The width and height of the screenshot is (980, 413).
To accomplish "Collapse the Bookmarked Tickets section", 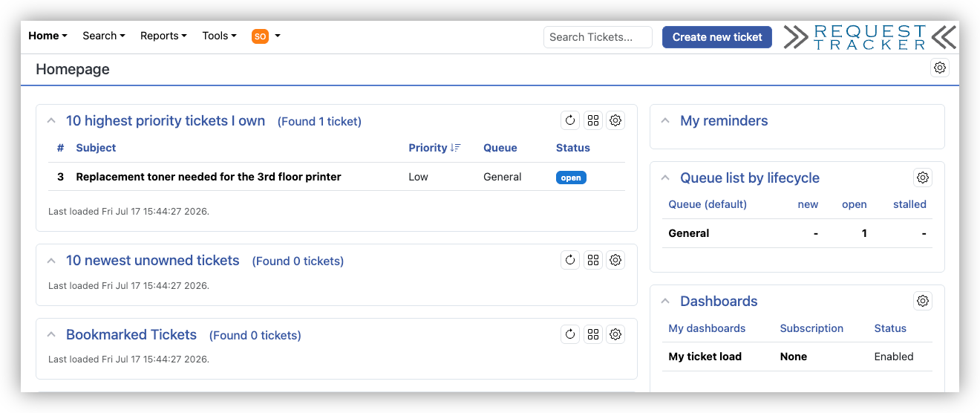I will (x=51, y=335).
